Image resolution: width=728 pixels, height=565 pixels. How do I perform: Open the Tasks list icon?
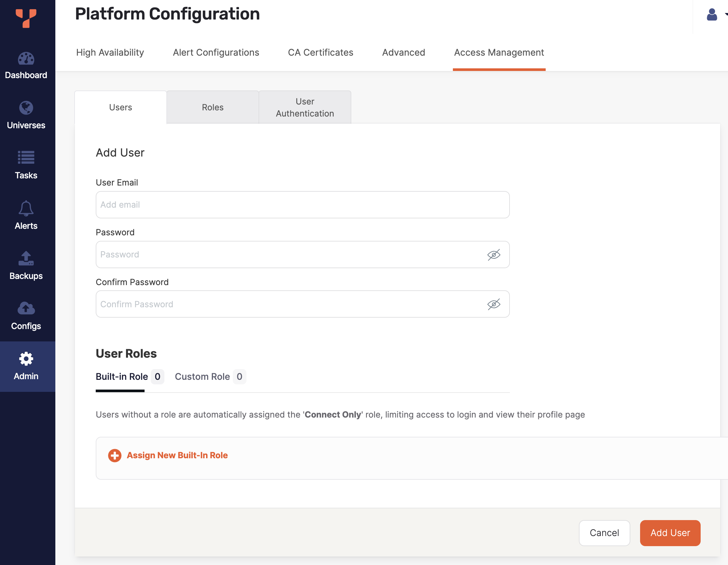click(x=26, y=158)
